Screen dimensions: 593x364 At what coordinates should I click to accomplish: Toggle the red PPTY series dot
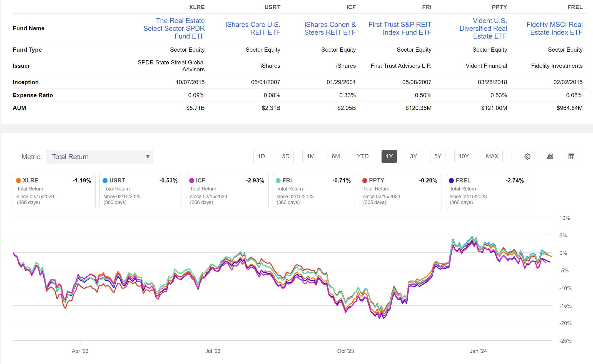365,180
